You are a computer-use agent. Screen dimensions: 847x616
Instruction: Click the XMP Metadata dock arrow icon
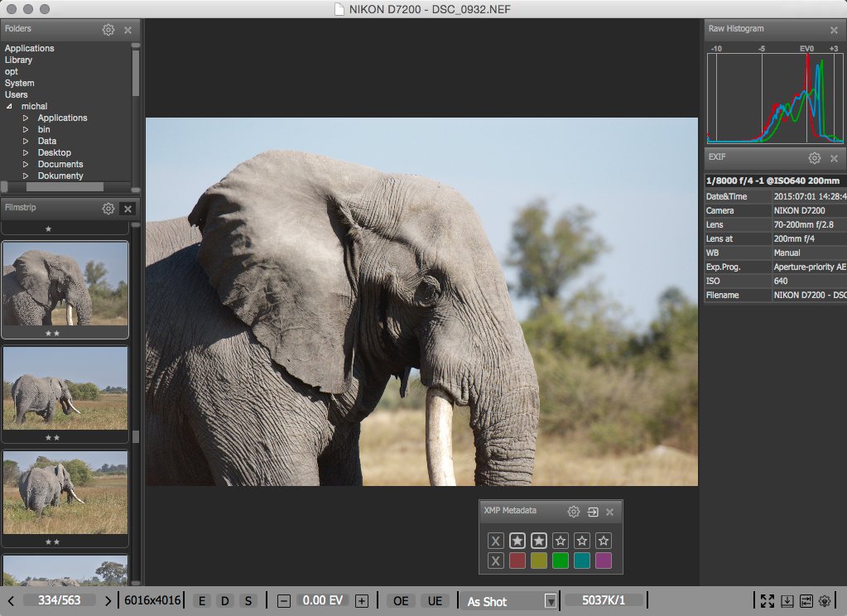click(x=593, y=512)
